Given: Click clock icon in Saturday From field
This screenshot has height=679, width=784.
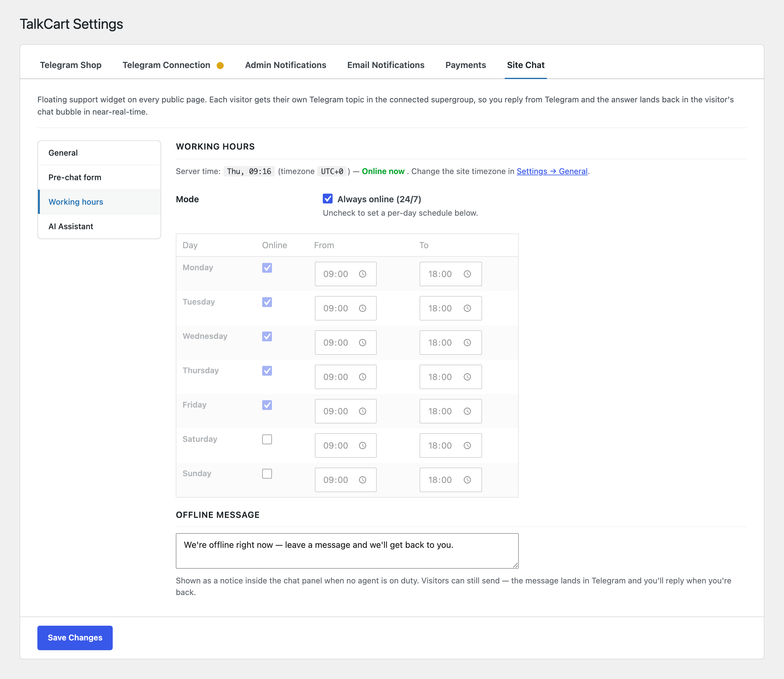Looking at the screenshot, I should point(363,446).
